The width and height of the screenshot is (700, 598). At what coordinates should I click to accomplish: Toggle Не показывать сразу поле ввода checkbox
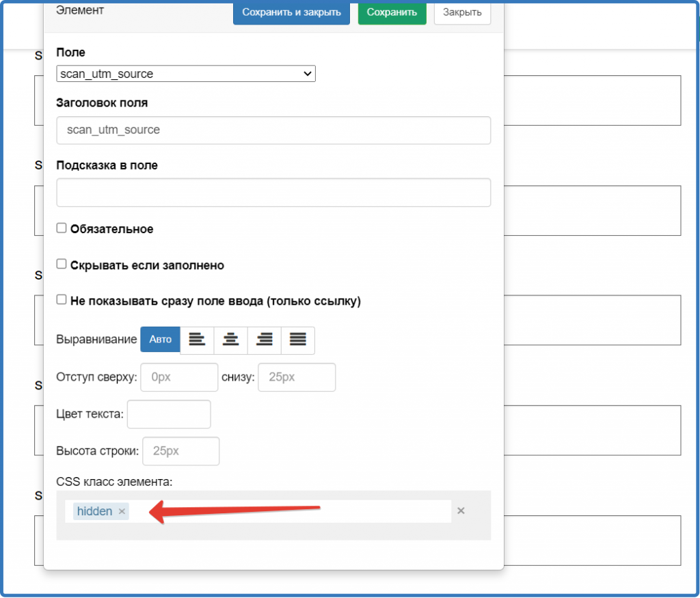point(62,299)
